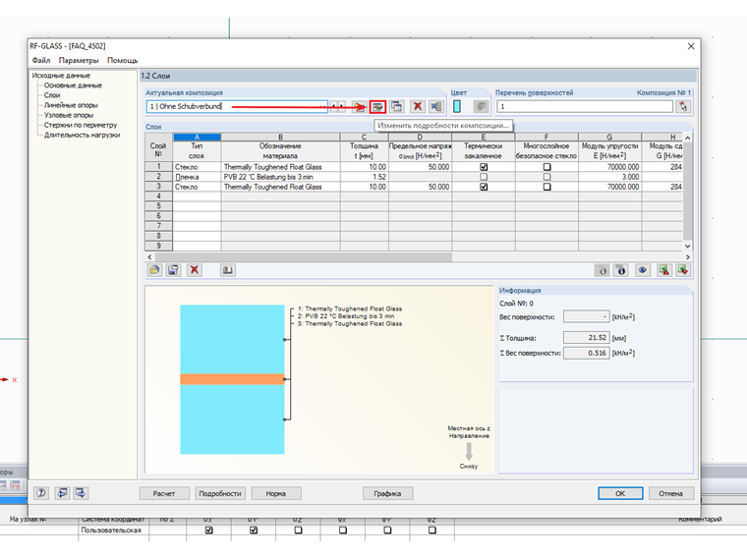Viewport: 747px width, 560px height.
Task: Select Слои in the navigation tree
Action: (52, 95)
